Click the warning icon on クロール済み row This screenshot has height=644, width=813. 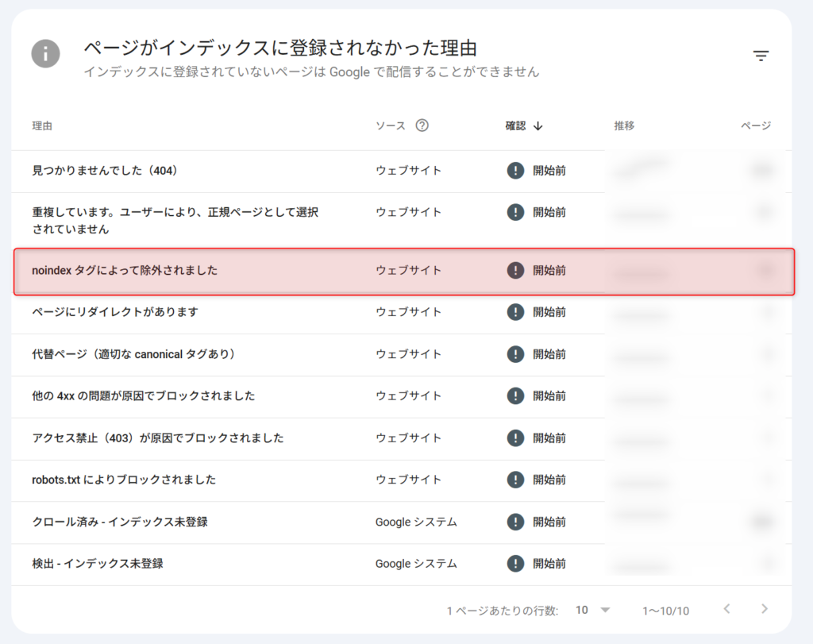515,522
